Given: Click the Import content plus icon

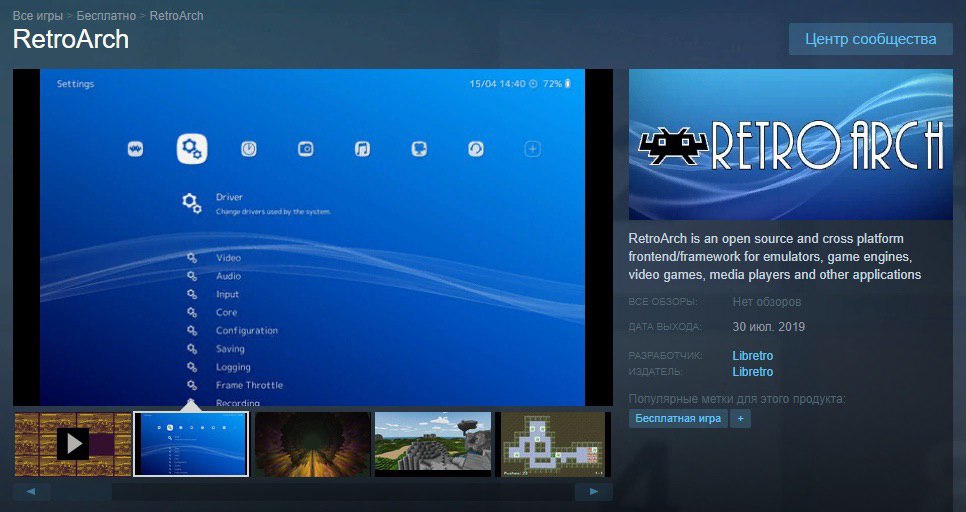Looking at the screenshot, I should 532,149.
